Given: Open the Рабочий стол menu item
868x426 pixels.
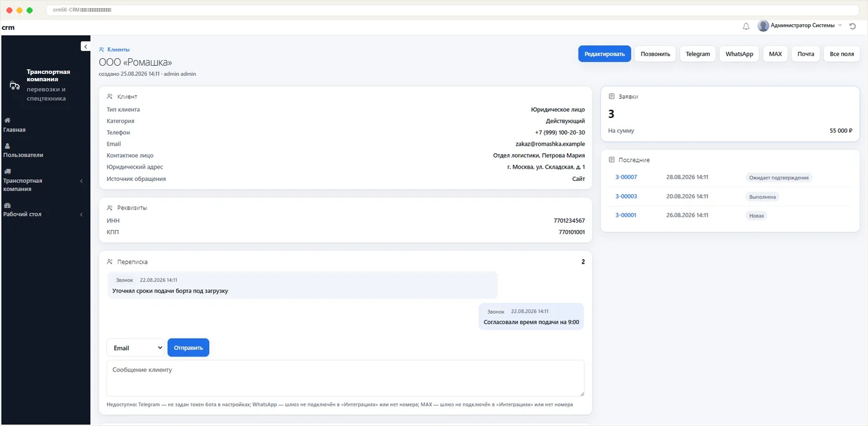Looking at the screenshot, I should click(22, 214).
